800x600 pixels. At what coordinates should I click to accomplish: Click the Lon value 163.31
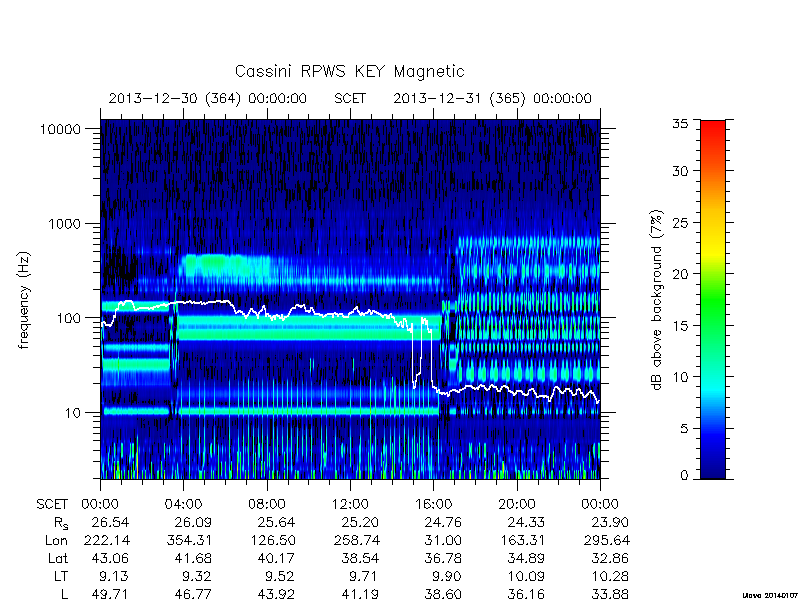522,540
